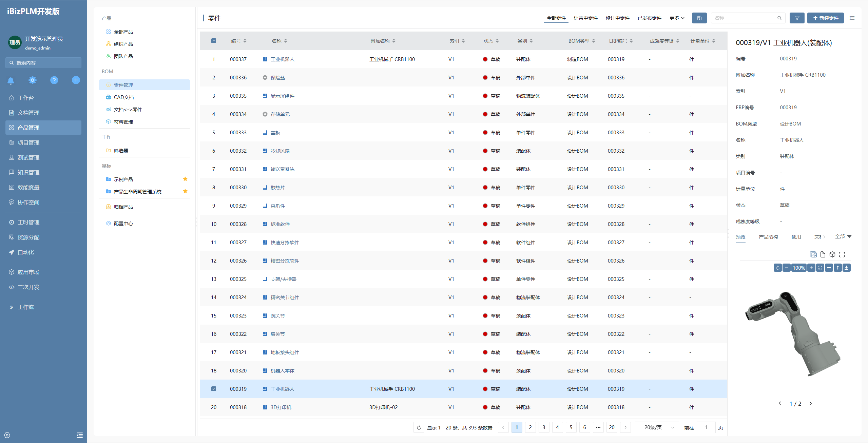
Task: Open the 20条/页 page size dropdown
Action: [x=657, y=427]
